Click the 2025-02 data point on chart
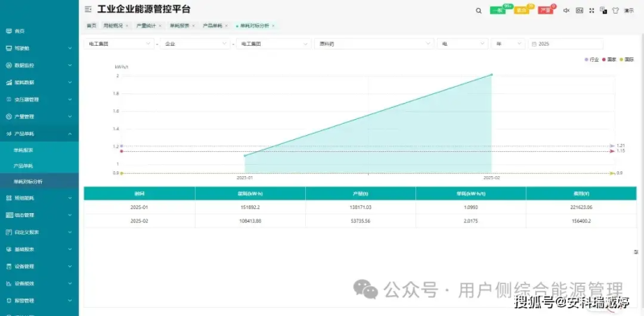644x316 pixels. point(492,74)
